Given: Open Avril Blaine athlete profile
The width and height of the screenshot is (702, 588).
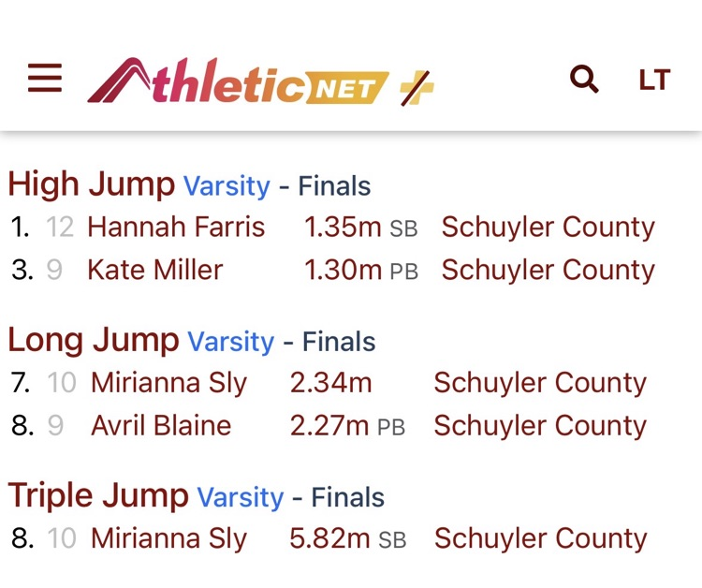Looking at the screenshot, I should [161, 426].
